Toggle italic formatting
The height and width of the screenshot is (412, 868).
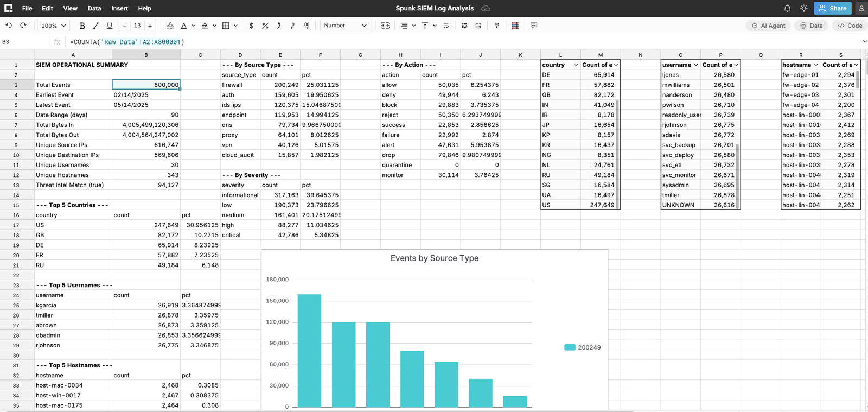96,26
